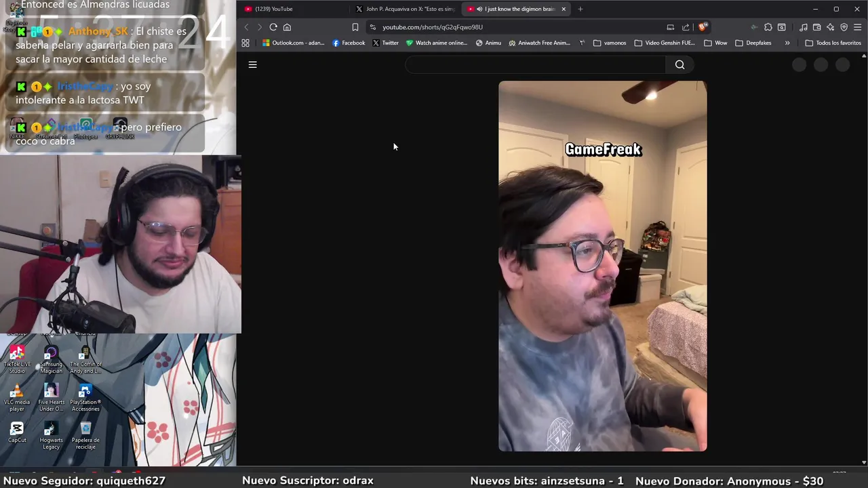Switch to John P. Acquaviva on X tab

pos(406,9)
